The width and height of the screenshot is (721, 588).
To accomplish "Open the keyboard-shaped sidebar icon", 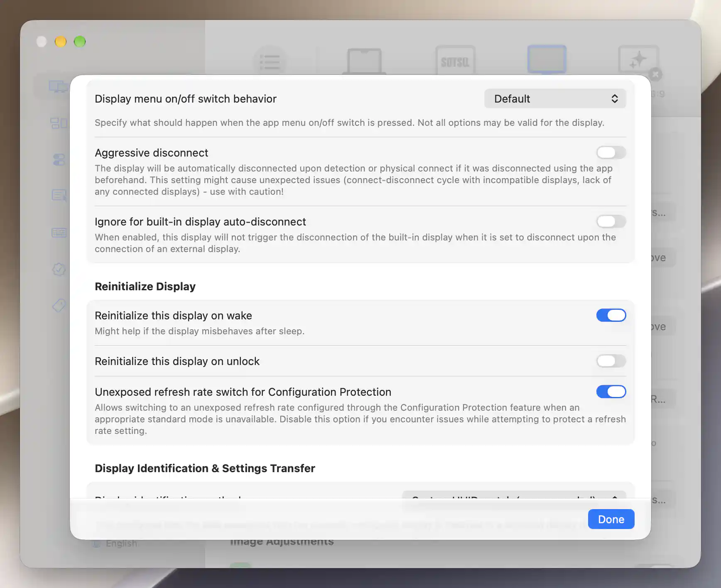I will click(x=59, y=233).
